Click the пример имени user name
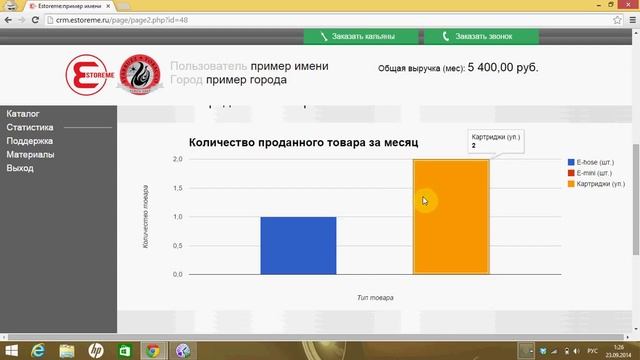This screenshot has width=640, height=360. tap(289, 66)
